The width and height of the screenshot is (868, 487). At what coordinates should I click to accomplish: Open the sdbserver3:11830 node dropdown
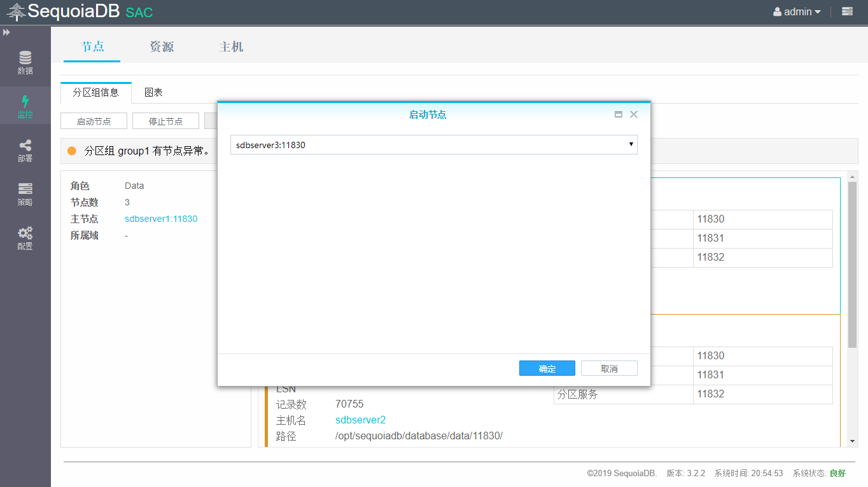click(434, 145)
